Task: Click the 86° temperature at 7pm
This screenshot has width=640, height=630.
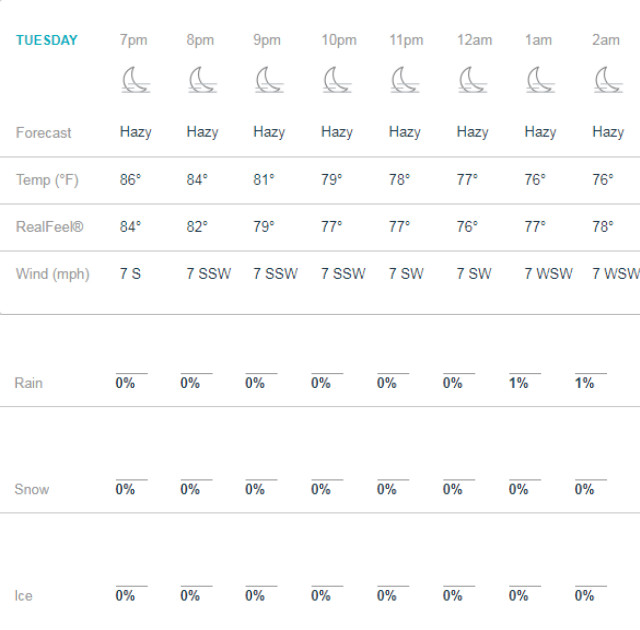Action: pyautogui.click(x=130, y=180)
